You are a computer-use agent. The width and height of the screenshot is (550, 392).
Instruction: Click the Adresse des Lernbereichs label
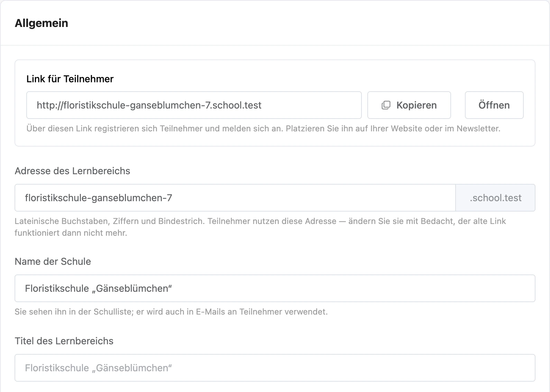72,171
